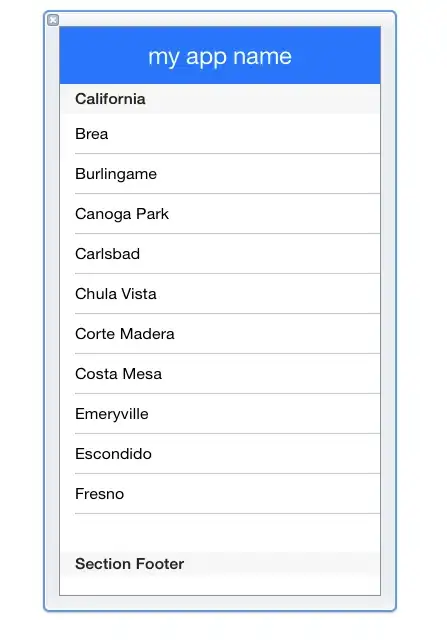Select the Costa Mesa entry

click(x=220, y=374)
